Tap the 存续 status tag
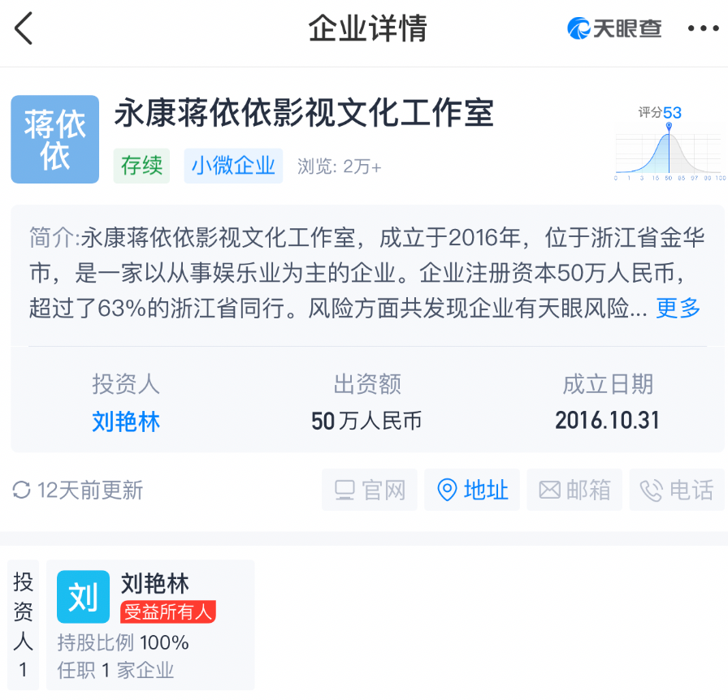 coord(141,166)
